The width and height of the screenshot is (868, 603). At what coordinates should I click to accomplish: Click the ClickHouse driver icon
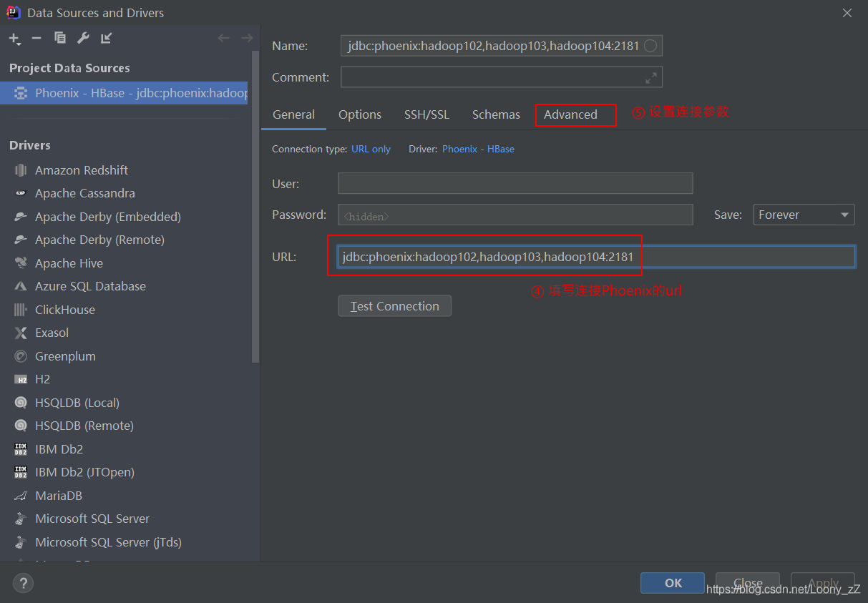pyautogui.click(x=21, y=310)
